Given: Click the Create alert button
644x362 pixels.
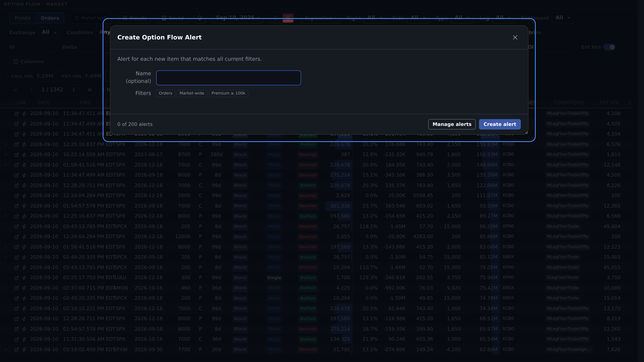Looking at the screenshot, I should 500,124.
